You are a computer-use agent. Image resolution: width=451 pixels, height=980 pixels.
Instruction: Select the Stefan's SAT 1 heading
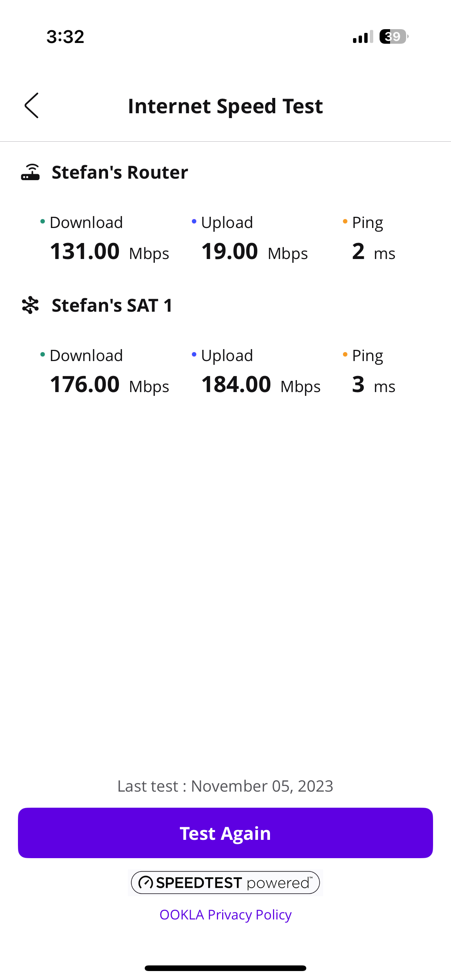[x=112, y=305]
